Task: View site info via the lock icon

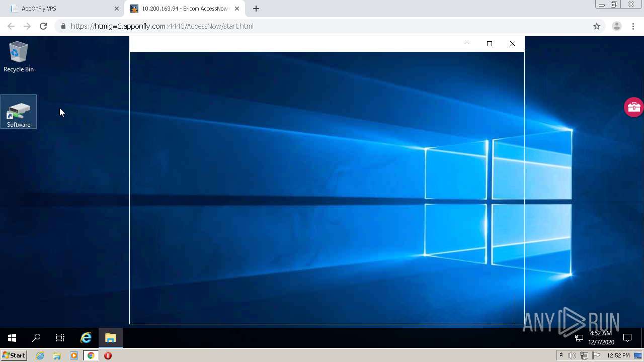Action: [x=63, y=26]
